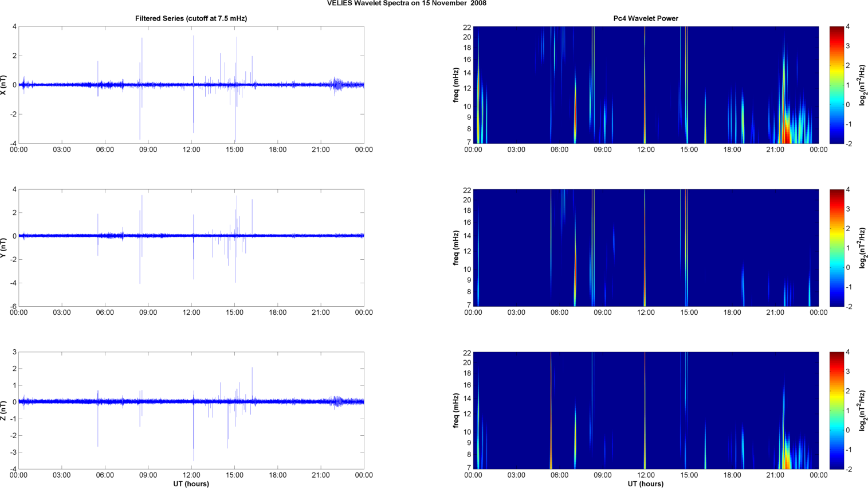868x488 pixels.
Task: Click the VELIES Wavelet Spectra main title
Action: click(406, 3)
